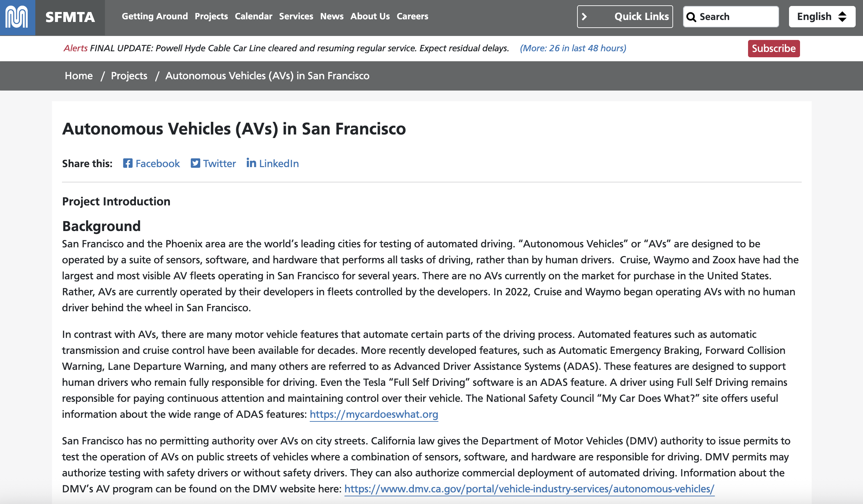Screen dimensions: 863x504
Task: Click the Quick Links chevron arrow
Action: coord(584,16)
